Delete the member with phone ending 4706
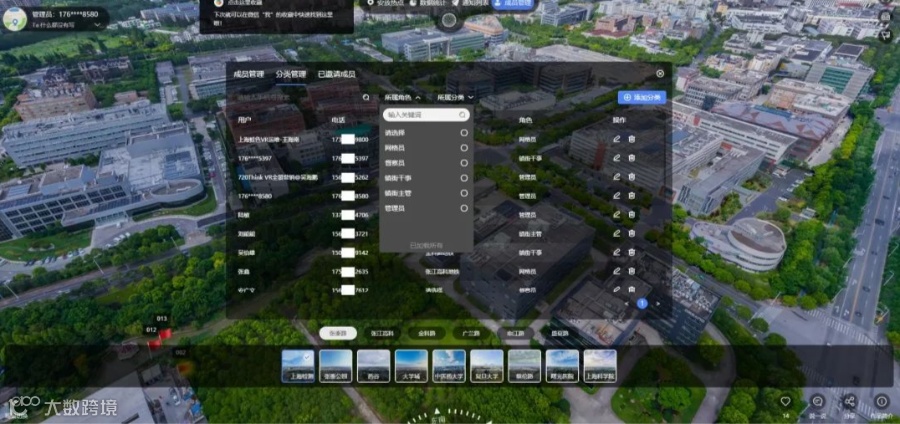 point(631,215)
